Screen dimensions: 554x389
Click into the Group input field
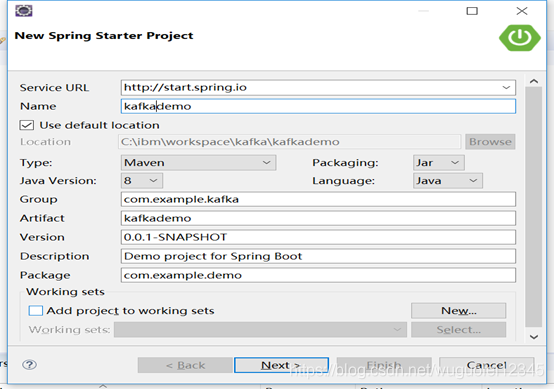318,199
